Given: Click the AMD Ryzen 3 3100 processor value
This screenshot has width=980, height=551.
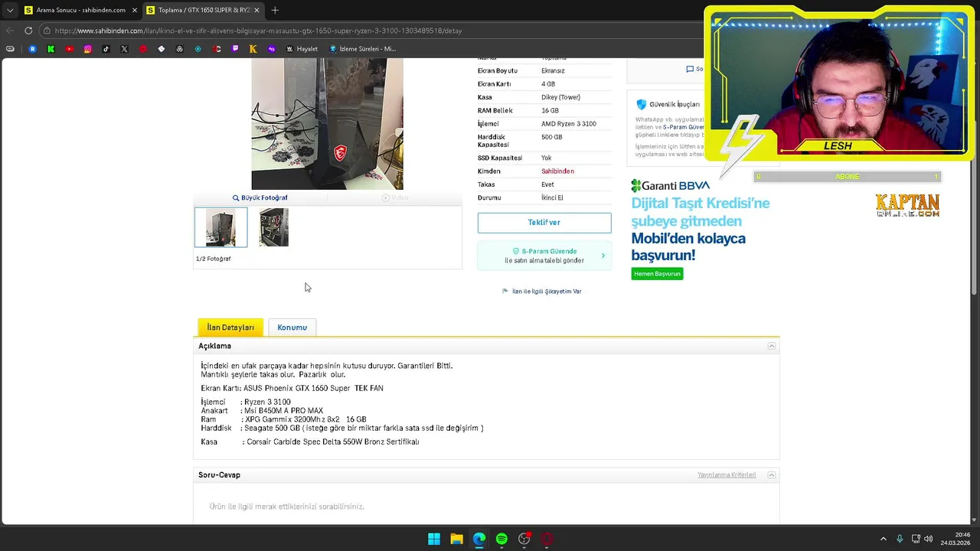Looking at the screenshot, I should tap(569, 124).
